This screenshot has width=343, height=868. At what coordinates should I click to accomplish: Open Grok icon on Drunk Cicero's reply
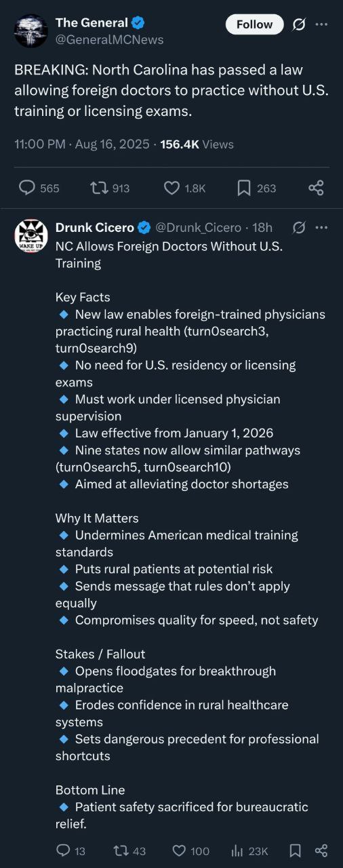point(298,227)
